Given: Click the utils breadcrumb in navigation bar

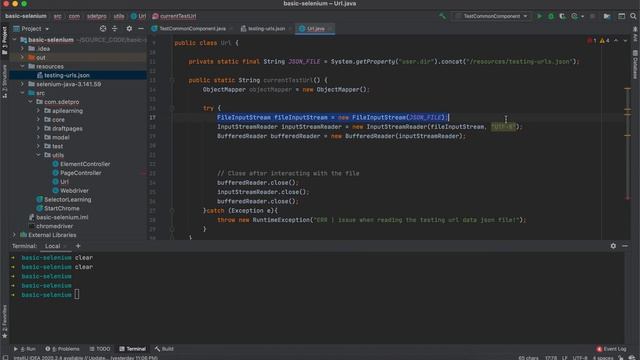Looking at the screenshot, I should (x=119, y=16).
